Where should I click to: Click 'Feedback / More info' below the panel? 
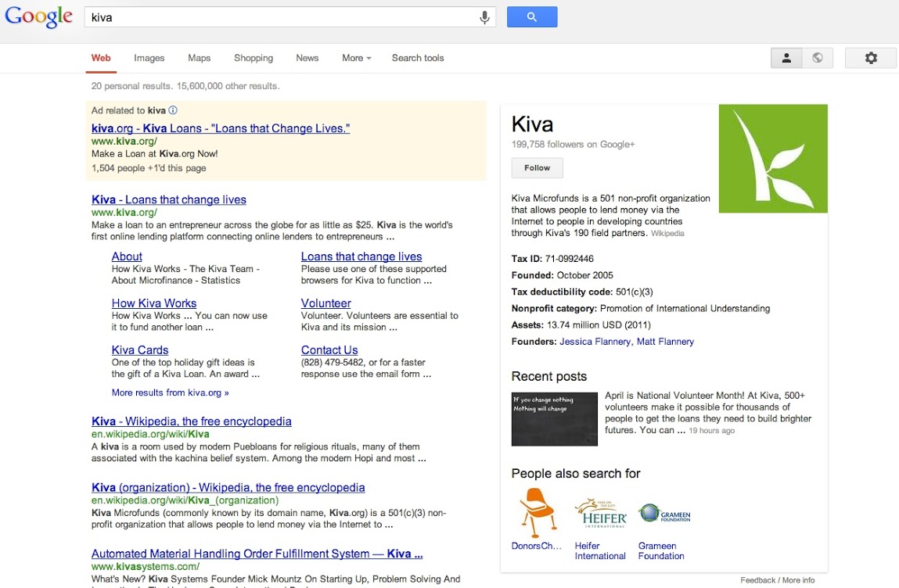(x=777, y=580)
